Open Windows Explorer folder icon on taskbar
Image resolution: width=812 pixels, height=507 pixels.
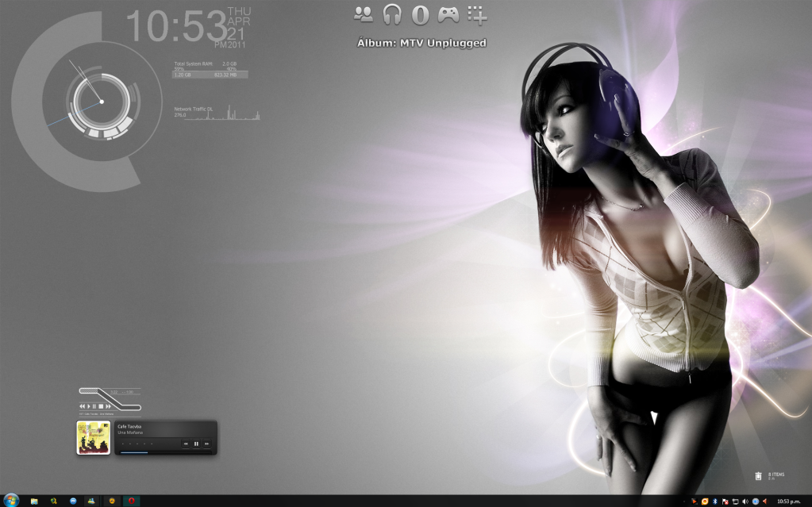[x=34, y=501]
